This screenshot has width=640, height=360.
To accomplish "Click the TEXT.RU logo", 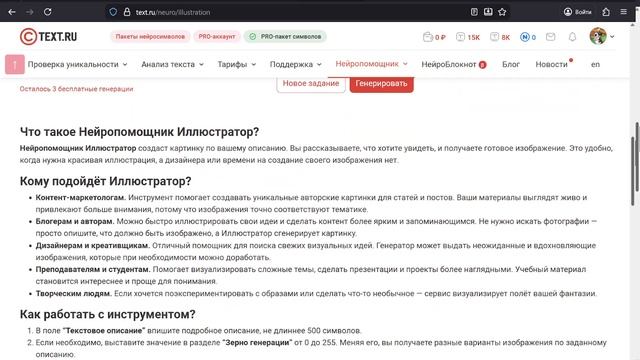I will click(x=48, y=37).
